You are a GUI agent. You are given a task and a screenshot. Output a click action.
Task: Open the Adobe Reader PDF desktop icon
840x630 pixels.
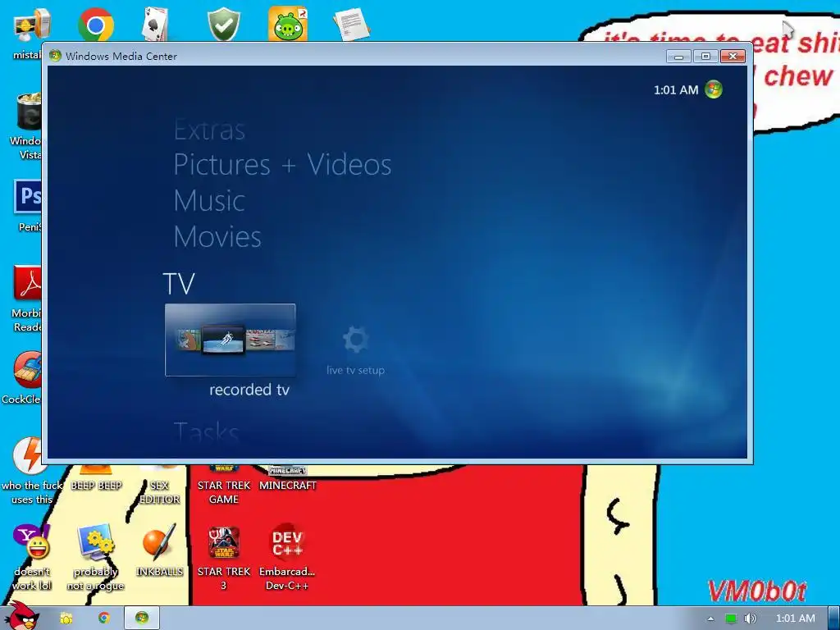point(28,282)
